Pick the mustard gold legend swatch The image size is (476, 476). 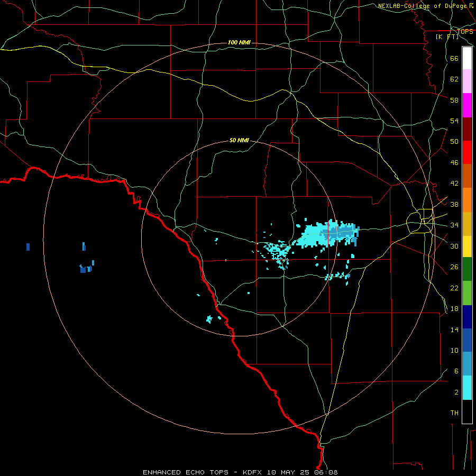467,224
